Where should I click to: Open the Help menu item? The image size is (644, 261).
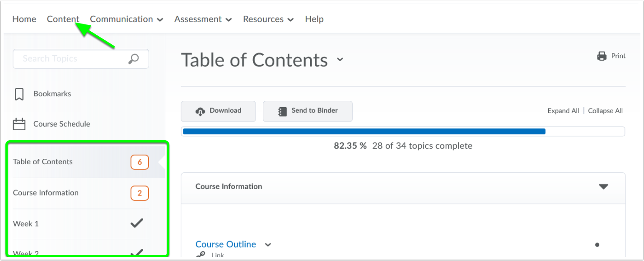314,19
